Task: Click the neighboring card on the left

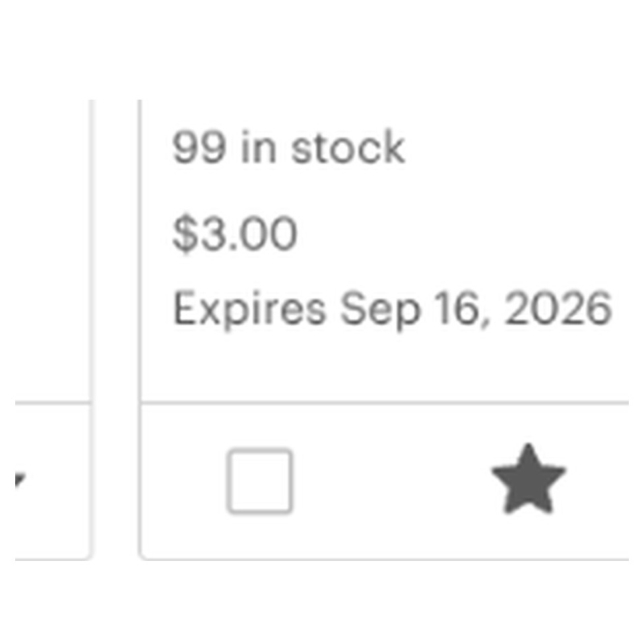Action: tap(53, 329)
